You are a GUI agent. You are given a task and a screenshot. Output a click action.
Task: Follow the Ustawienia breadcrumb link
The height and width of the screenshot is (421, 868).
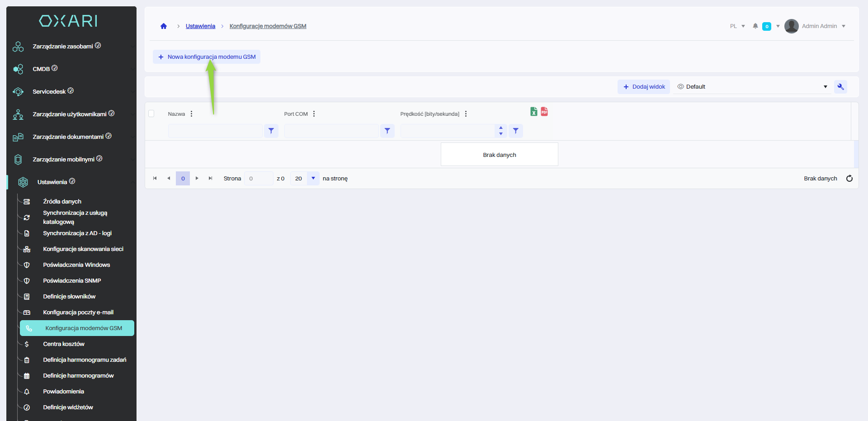(x=200, y=26)
